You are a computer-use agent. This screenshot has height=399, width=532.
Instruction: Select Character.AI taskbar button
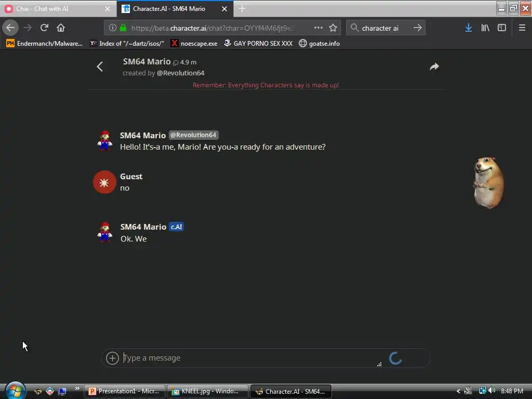point(291,391)
